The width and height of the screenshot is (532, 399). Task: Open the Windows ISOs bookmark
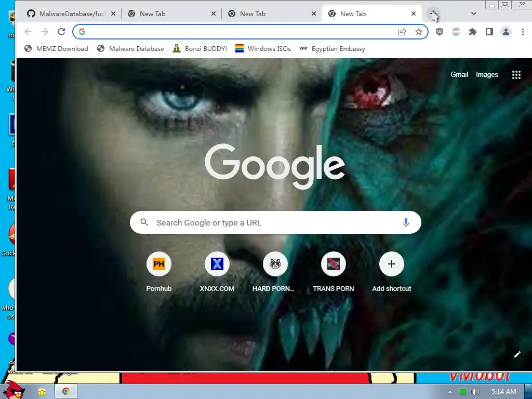pyautogui.click(x=263, y=48)
